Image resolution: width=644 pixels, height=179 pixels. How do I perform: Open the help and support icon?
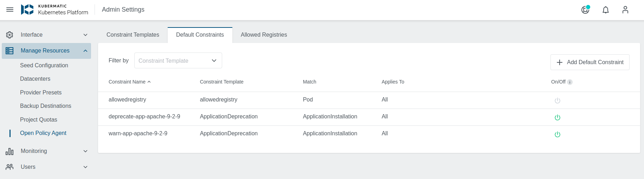click(x=585, y=10)
